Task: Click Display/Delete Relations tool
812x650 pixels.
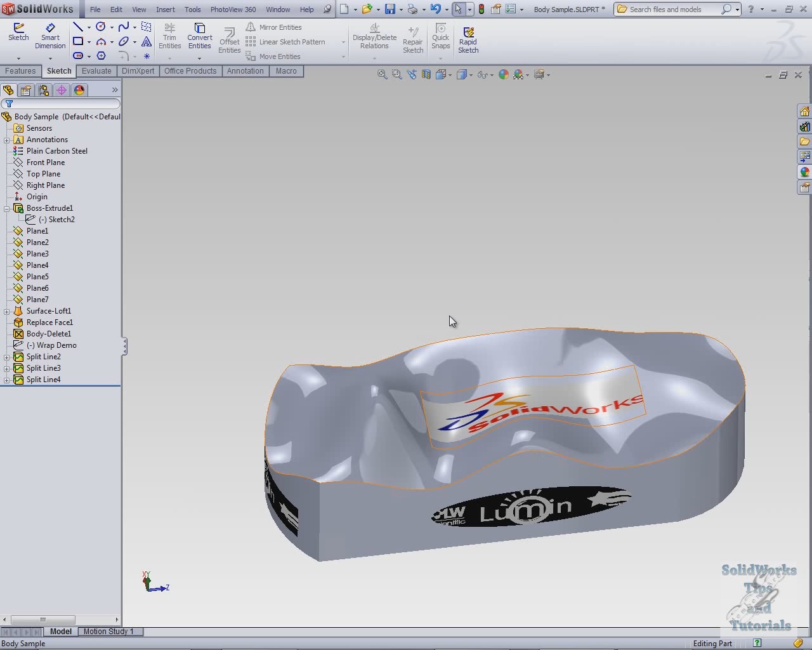Action: pos(374,36)
